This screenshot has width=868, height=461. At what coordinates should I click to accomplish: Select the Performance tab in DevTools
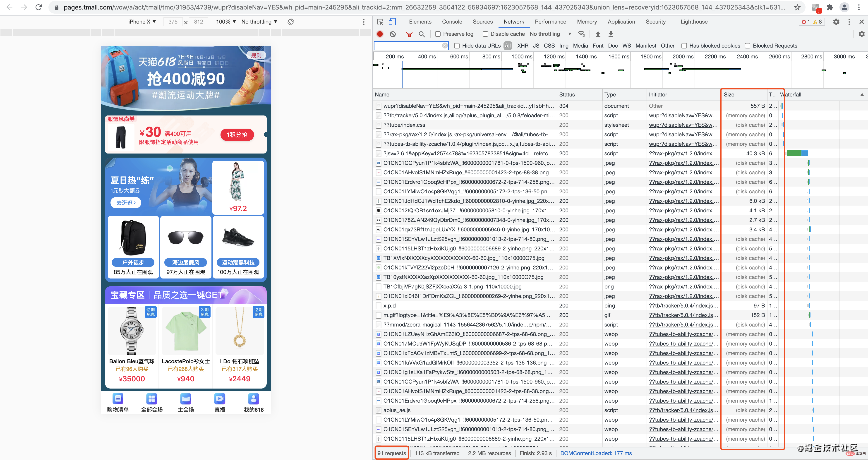(550, 21)
